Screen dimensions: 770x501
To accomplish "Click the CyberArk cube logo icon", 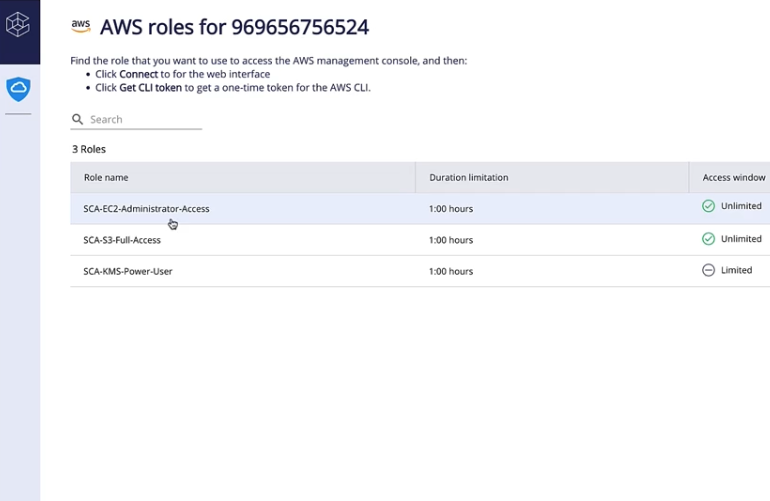I will 18,24.
